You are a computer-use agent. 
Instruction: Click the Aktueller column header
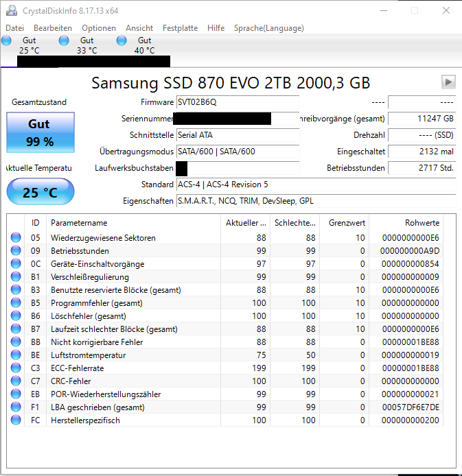tap(246, 223)
